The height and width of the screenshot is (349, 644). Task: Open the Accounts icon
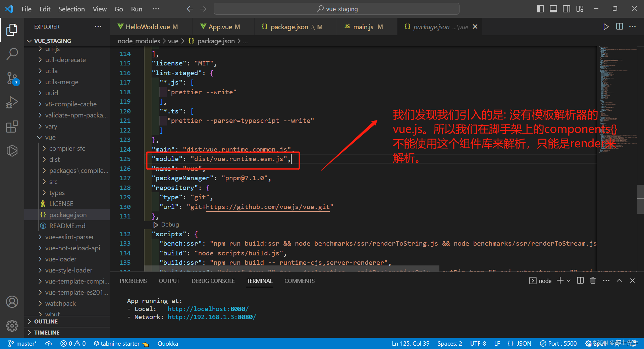click(12, 302)
